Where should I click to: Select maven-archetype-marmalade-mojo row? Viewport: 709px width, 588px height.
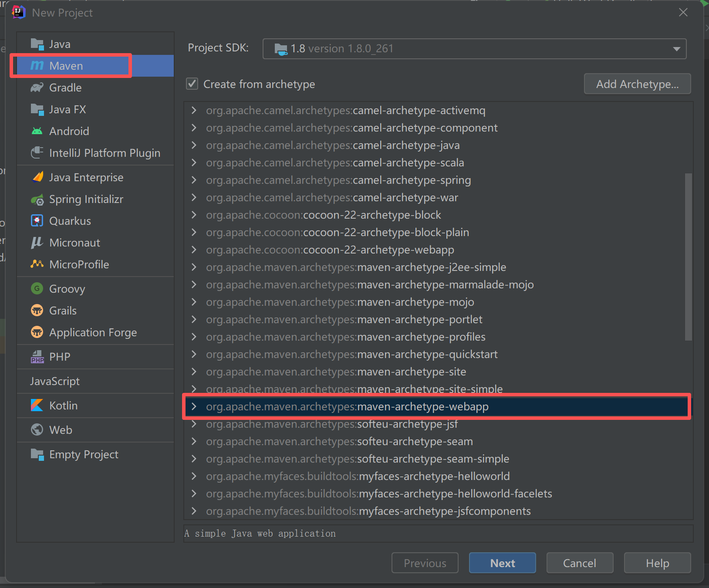438,284
